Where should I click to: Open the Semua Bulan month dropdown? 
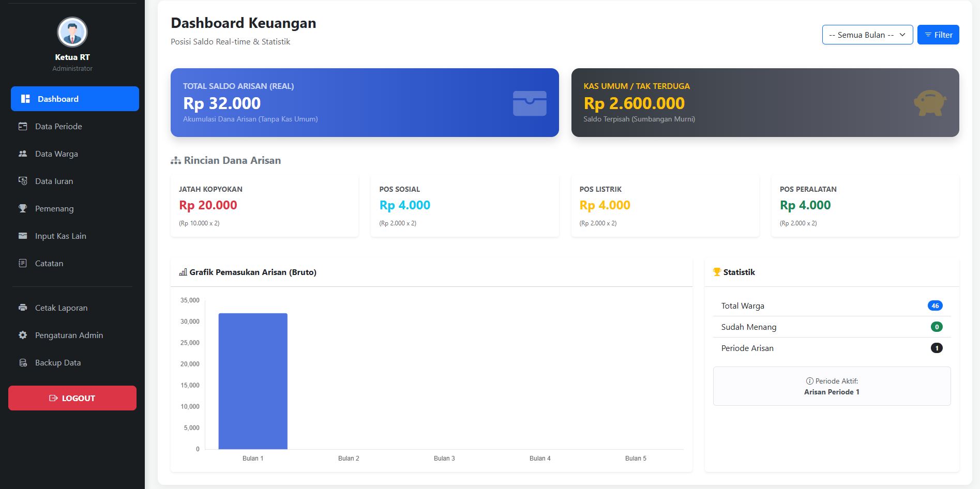(867, 35)
